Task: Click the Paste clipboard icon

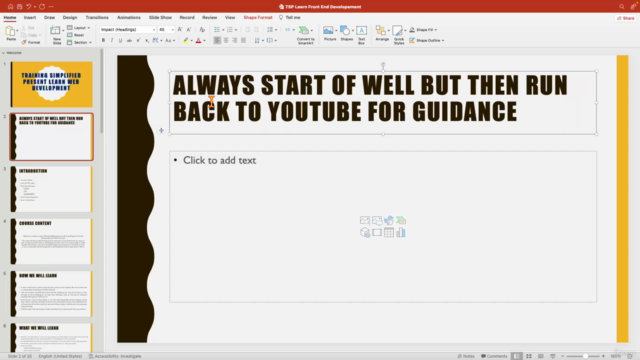Action: pyautogui.click(x=11, y=33)
